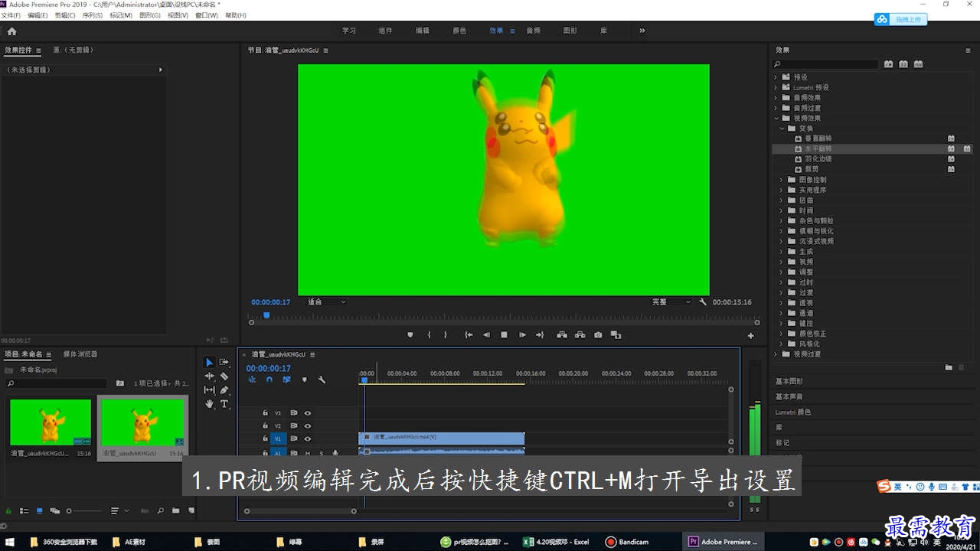Filter effects by 32-bit Color
The image size is (980, 551).
point(903,64)
